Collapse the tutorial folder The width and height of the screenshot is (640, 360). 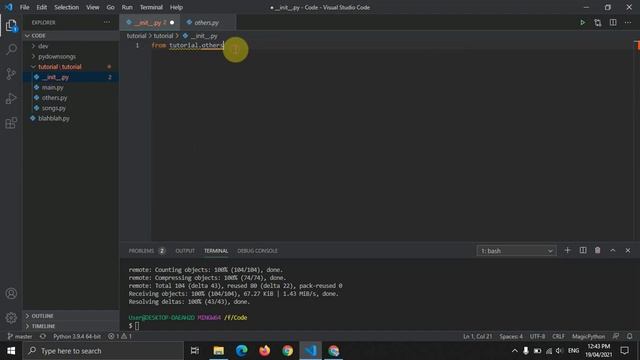71,67
